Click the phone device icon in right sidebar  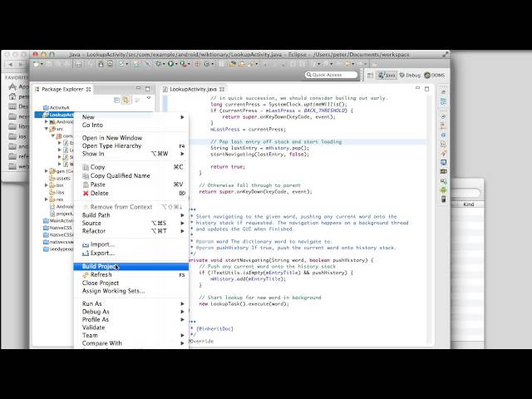pyautogui.click(x=443, y=199)
